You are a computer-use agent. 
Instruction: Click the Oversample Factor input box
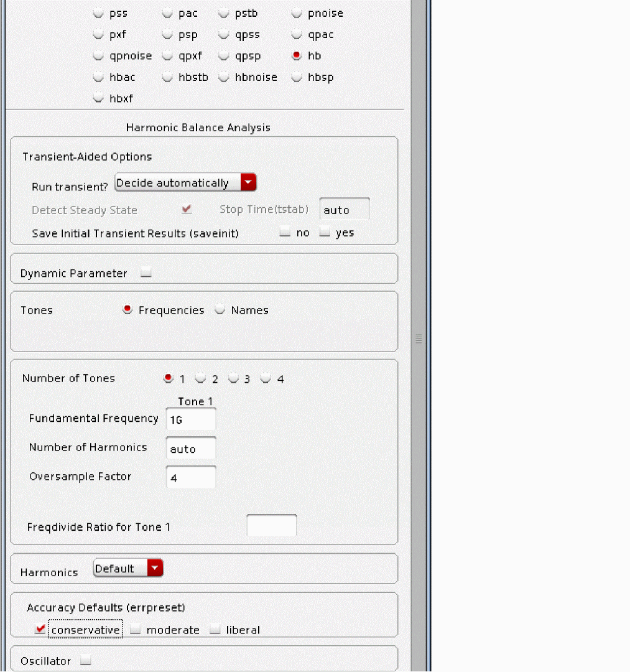coord(191,478)
